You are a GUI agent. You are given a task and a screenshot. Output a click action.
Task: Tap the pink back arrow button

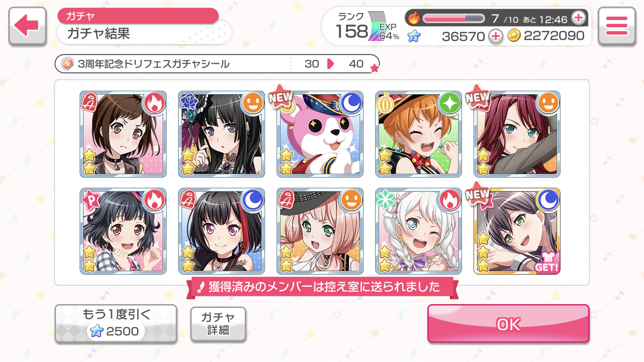click(27, 27)
